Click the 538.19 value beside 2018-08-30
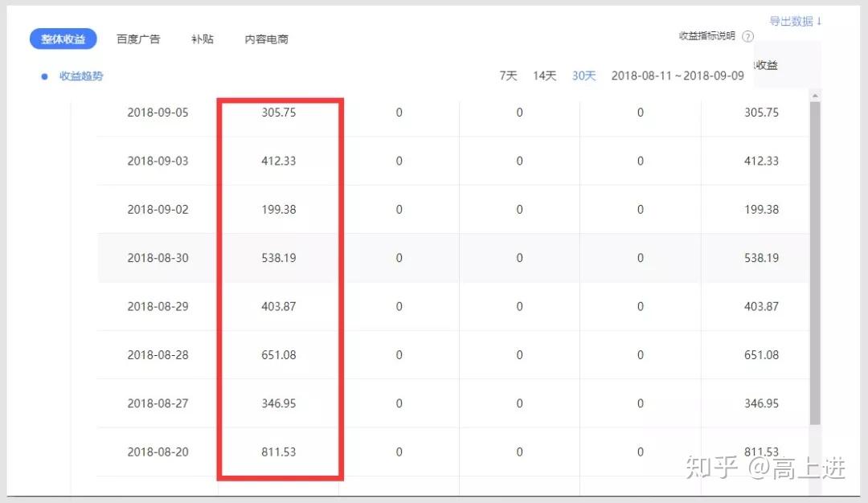 pyautogui.click(x=278, y=258)
